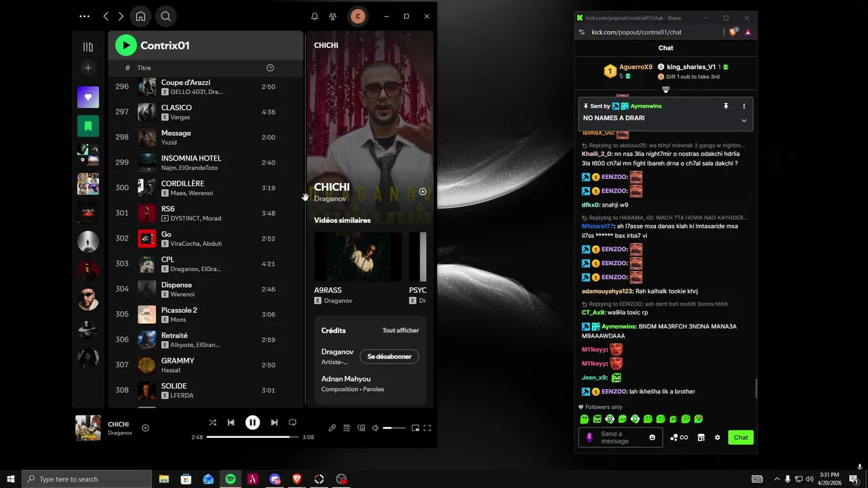The height and width of the screenshot is (488, 868).
Task: Open Spotify Home
Action: click(x=140, y=16)
